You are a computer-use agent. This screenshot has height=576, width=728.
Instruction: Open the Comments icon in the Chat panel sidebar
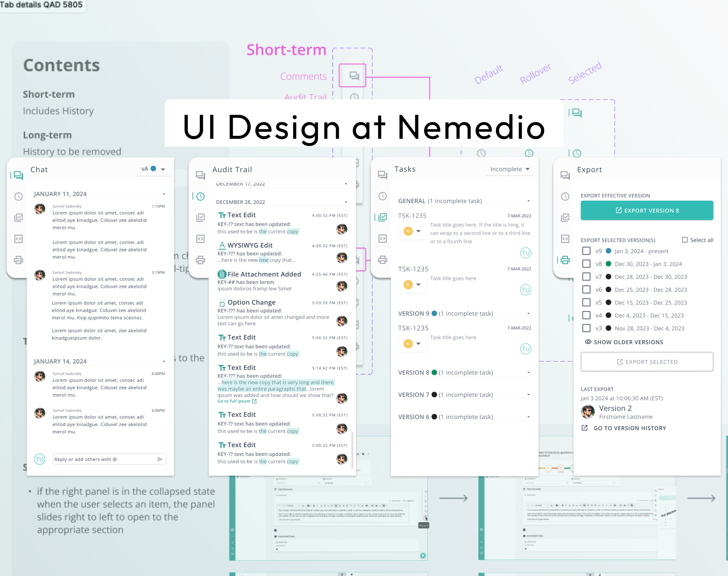coord(19,176)
